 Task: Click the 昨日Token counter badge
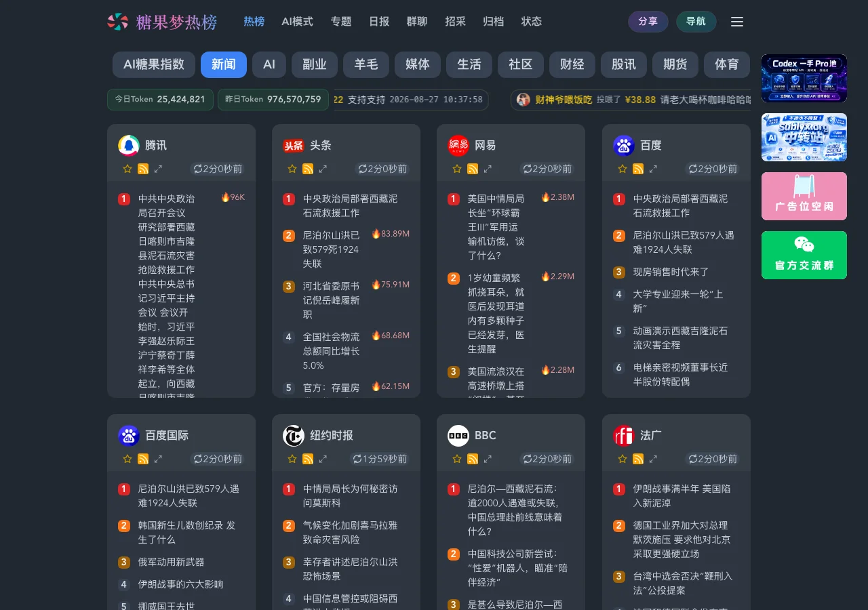pyautogui.click(x=273, y=99)
